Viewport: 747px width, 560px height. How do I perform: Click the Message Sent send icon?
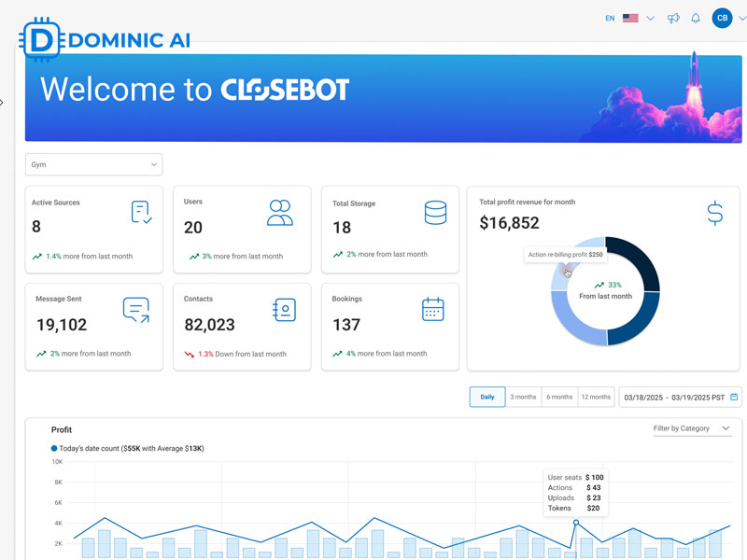click(x=135, y=308)
